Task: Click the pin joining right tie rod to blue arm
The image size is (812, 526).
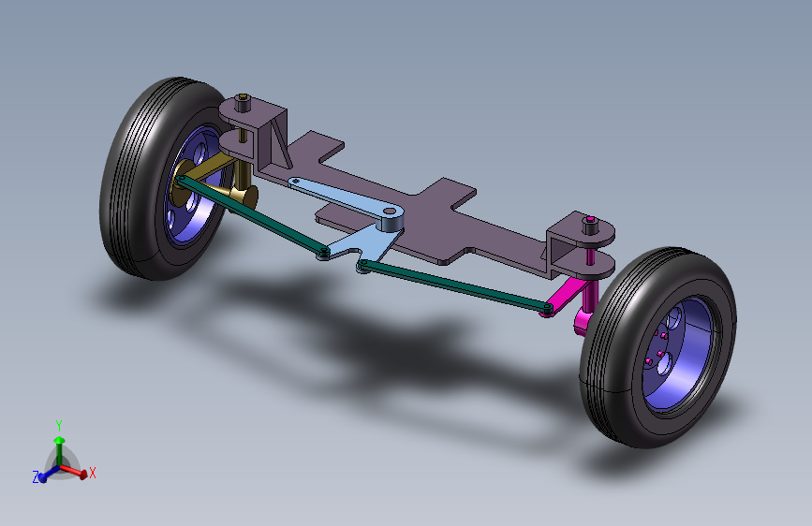Action: [362, 265]
